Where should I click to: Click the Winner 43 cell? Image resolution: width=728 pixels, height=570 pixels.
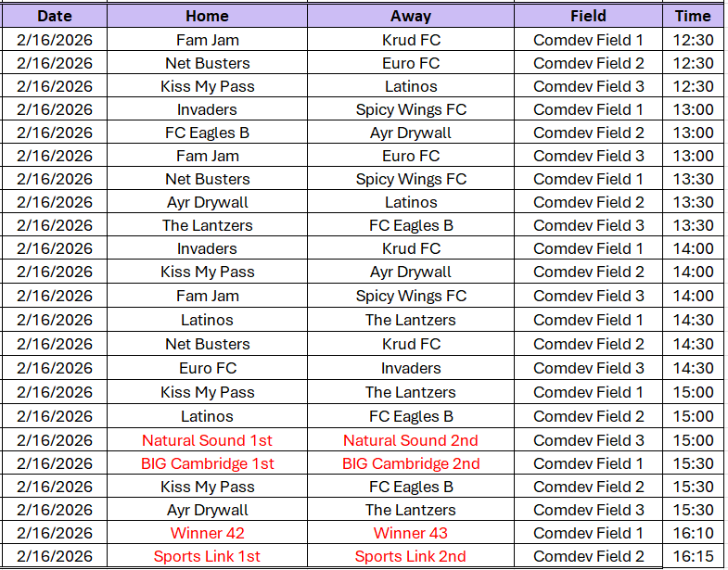(x=411, y=533)
